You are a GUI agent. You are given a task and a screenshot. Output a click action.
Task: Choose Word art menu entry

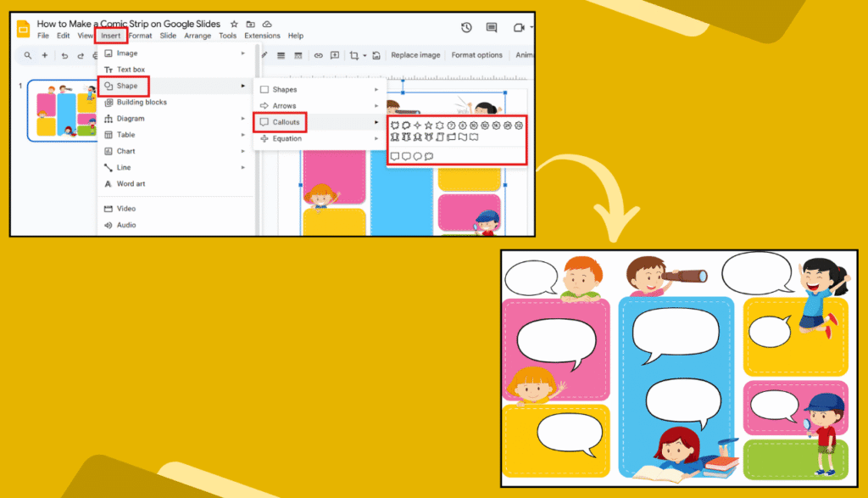coord(176,184)
